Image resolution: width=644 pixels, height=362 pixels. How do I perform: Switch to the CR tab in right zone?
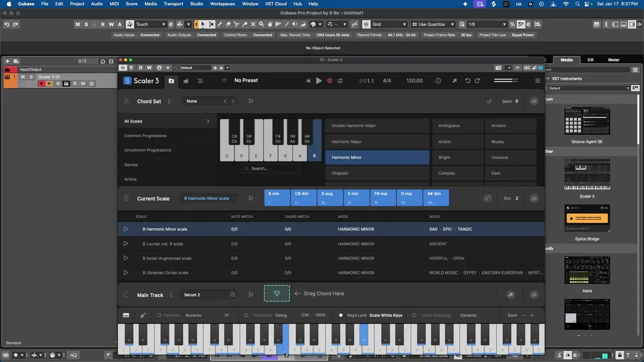point(590,60)
